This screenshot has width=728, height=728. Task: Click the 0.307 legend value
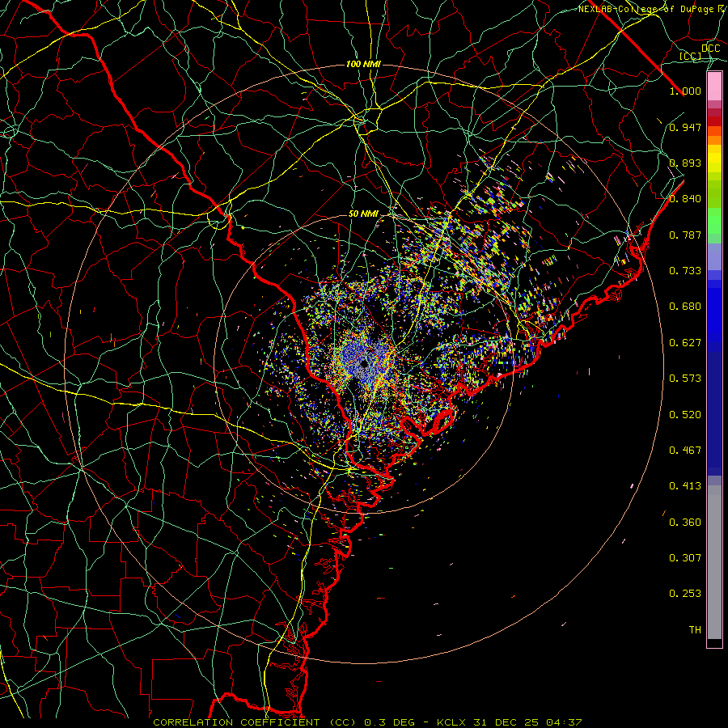coord(685,558)
